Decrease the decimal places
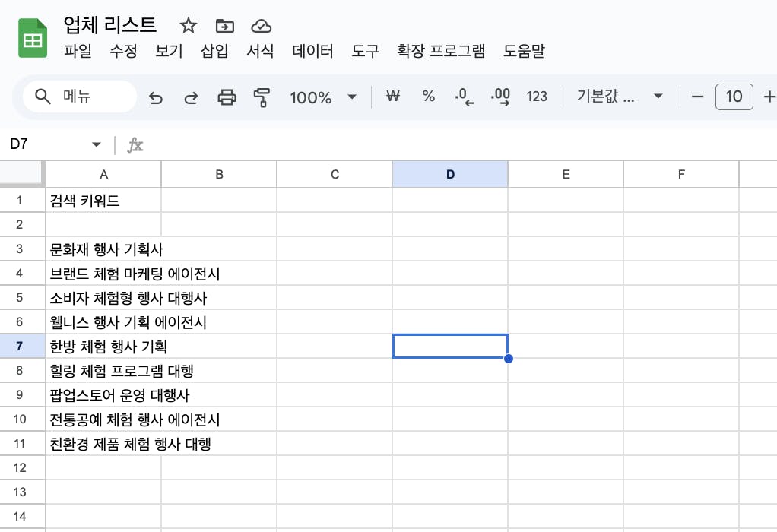This screenshot has height=532, width=777. [464, 97]
